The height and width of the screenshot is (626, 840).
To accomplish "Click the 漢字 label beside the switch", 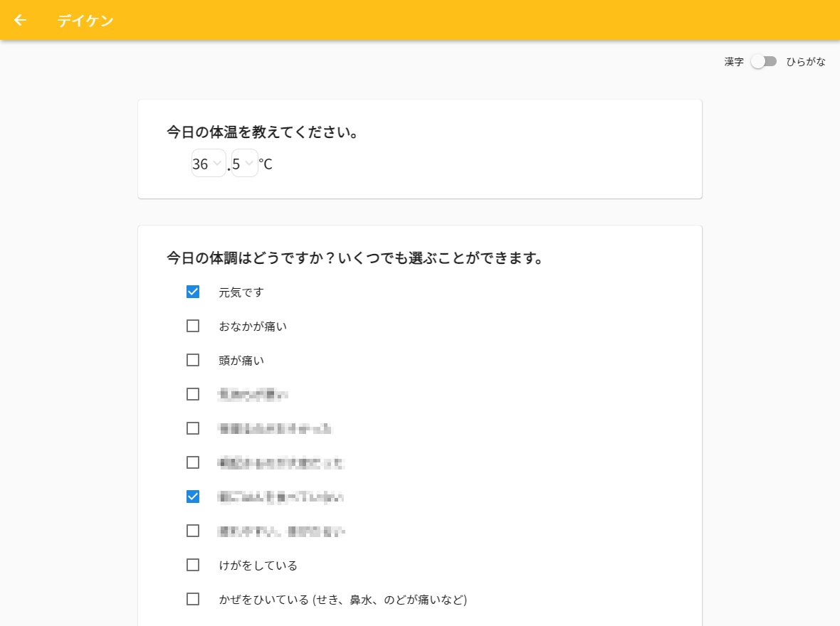I will (x=734, y=62).
